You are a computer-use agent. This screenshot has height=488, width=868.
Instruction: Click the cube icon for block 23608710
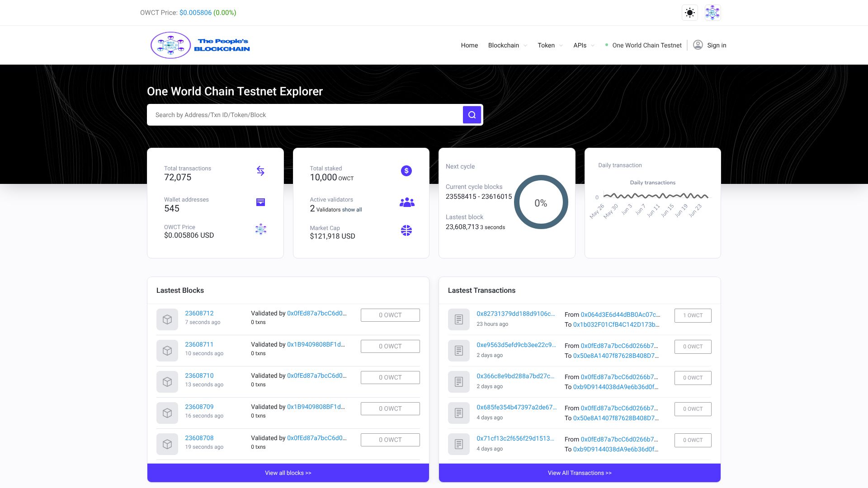tap(167, 382)
